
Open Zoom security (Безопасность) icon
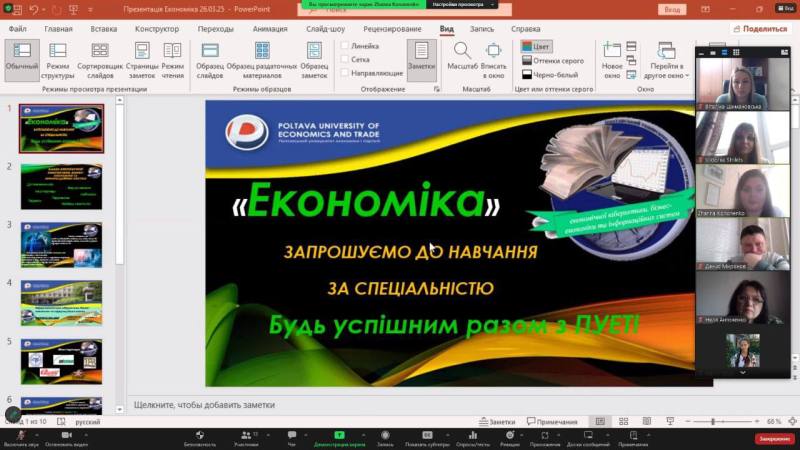tap(200, 438)
